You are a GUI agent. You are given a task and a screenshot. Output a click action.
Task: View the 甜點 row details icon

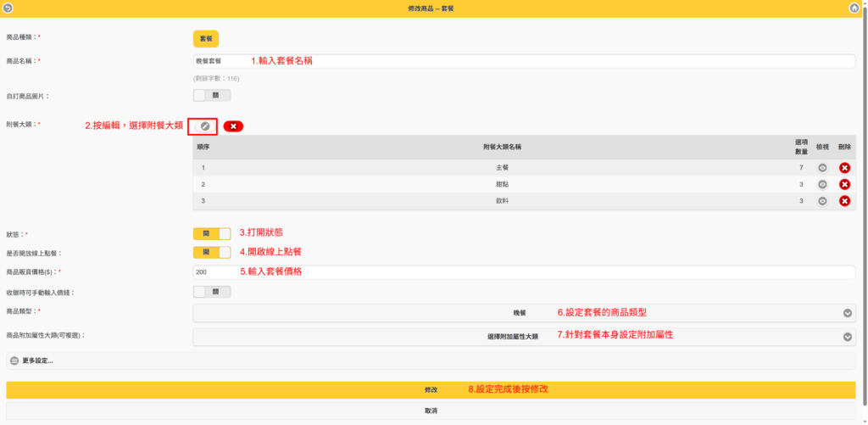pyautogui.click(x=822, y=184)
